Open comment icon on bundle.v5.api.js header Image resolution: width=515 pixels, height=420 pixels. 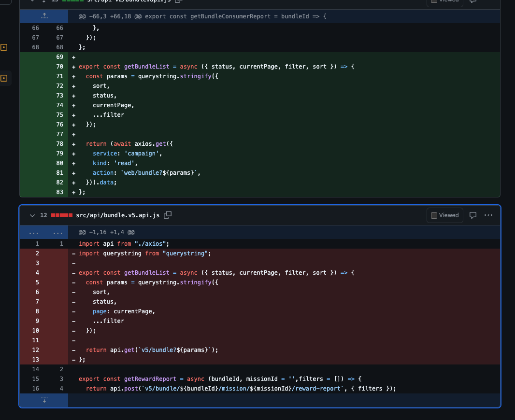[473, 215]
